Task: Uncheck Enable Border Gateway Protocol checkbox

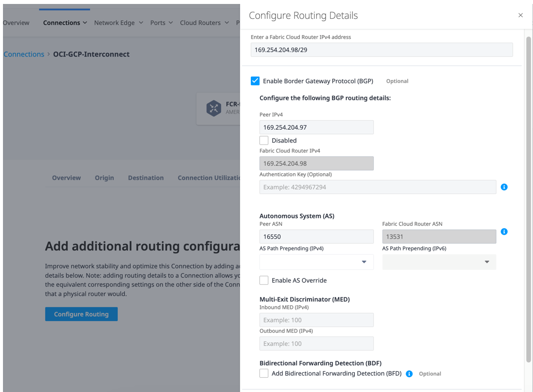Action: 255,81
